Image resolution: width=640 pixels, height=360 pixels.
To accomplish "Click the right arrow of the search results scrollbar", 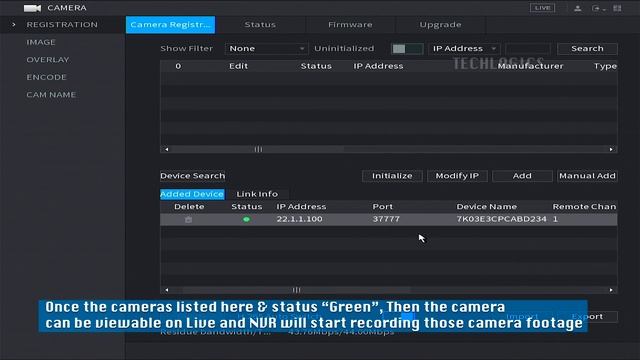I will click(x=611, y=149).
